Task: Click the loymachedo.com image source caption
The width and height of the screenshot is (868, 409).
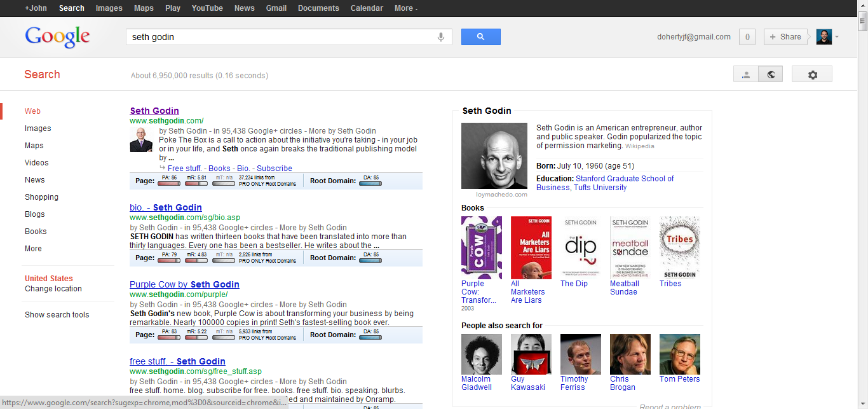Action: pyautogui.click(x=502, y=195)
